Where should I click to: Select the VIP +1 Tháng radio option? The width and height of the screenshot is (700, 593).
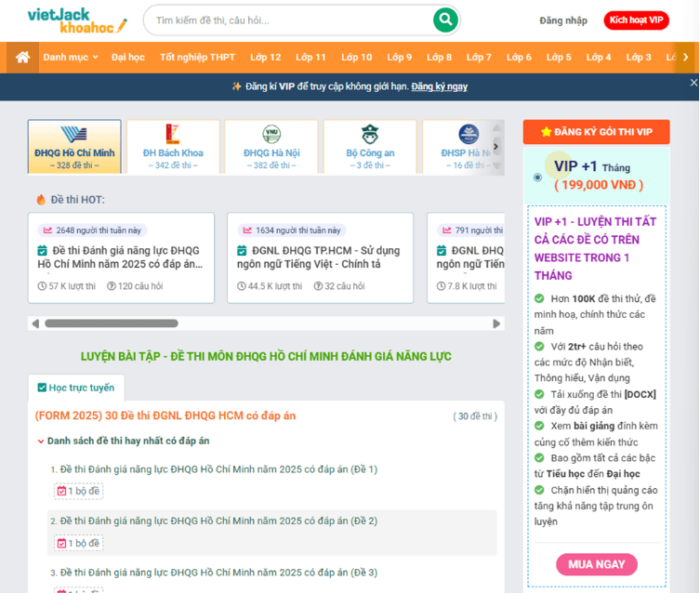tap(537, 178)
